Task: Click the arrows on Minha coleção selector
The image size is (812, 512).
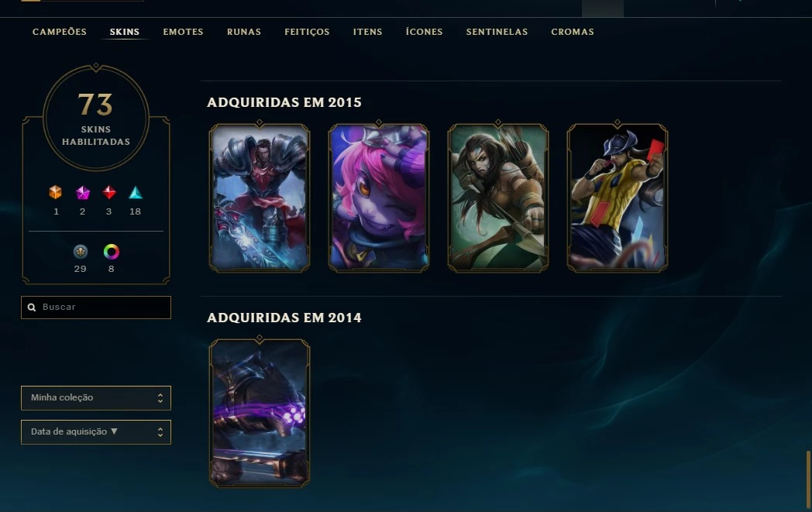Action: coord(160,398)
